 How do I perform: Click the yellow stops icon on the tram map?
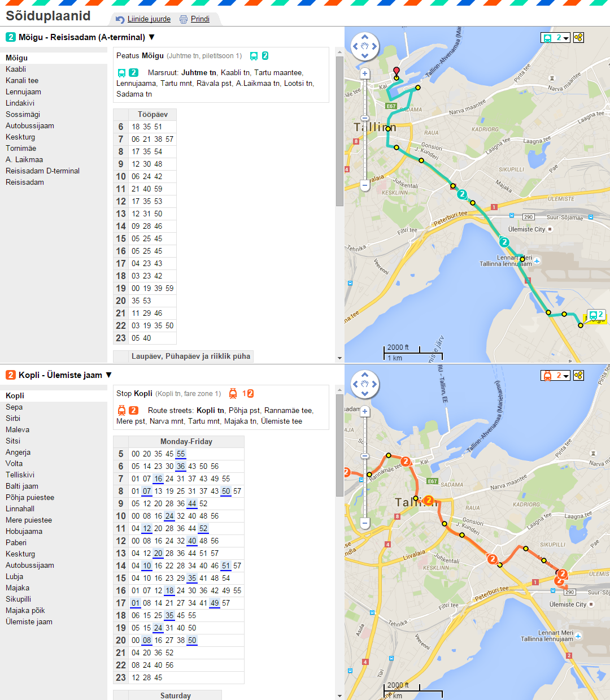coord(578,376)
